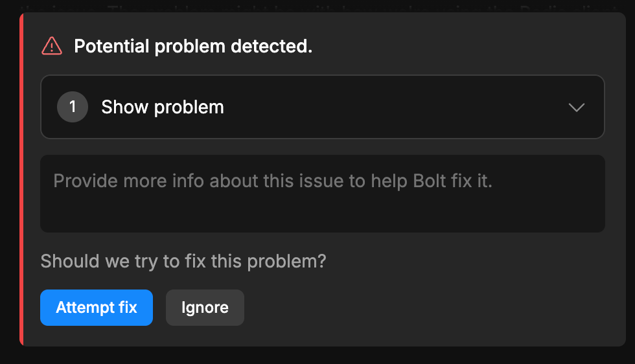Open the Show problem disclosure row
The height and width of the screenshot is (364, 635).
[322, 107]
